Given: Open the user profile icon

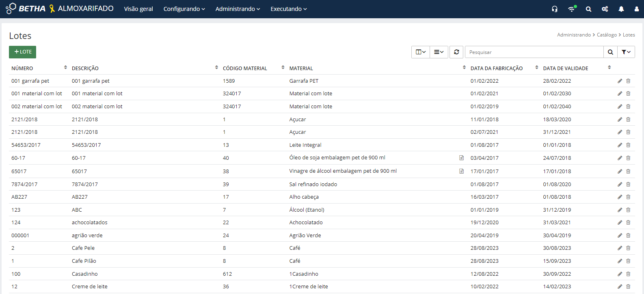Looking at the screenshot, I should 636,9.
